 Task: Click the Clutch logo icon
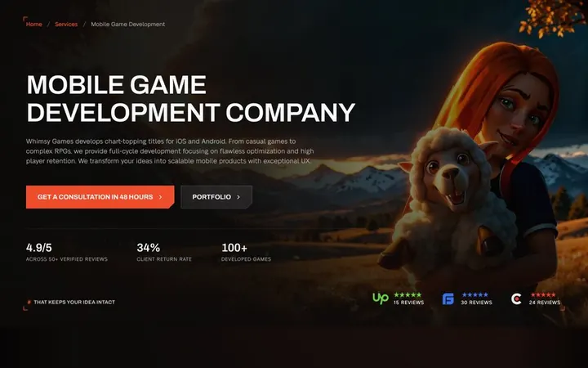click(516, 299)
